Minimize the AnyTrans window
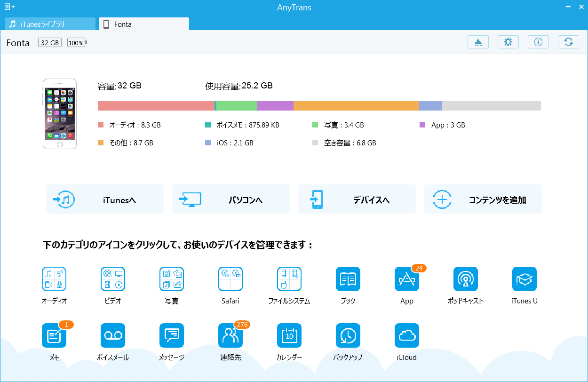Screen dimensions: 588x382 (568, 7)
